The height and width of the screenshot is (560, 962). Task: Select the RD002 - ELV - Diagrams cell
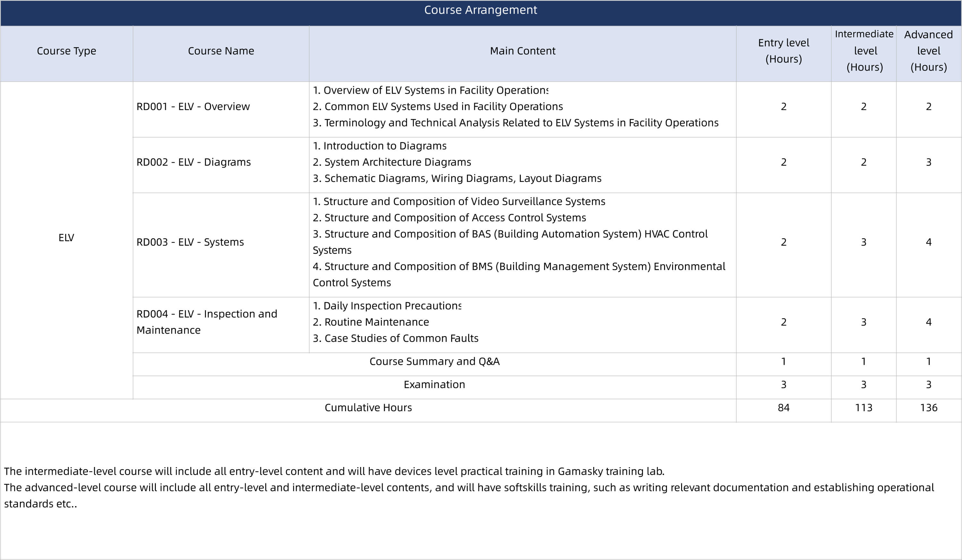tap(194, 162)
